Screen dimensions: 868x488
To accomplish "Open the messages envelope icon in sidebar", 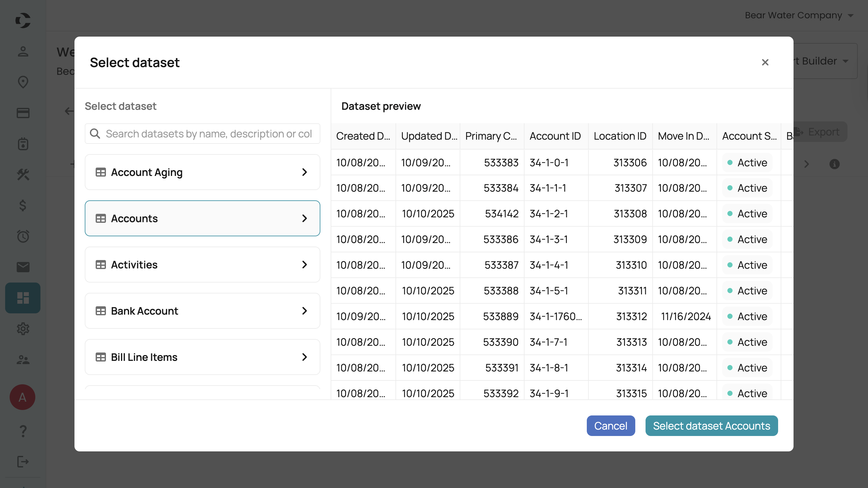I will (x=22, y=267).
